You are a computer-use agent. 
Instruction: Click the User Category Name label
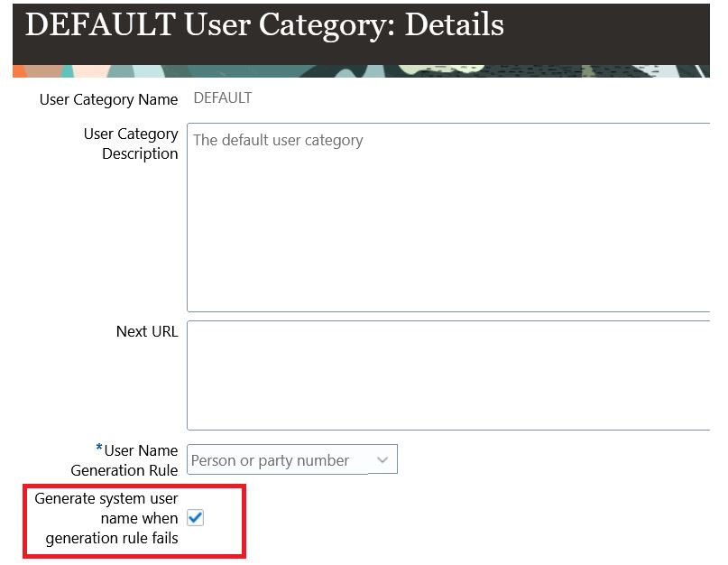[x=108, y=99]
